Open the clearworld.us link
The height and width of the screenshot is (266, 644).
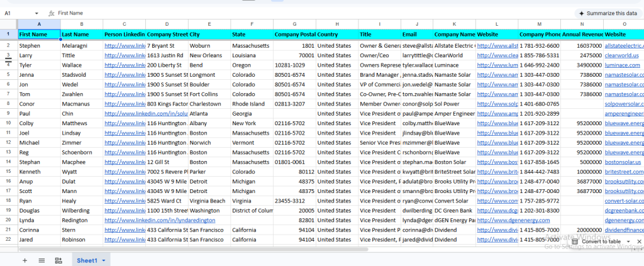[x=621, y=55]
